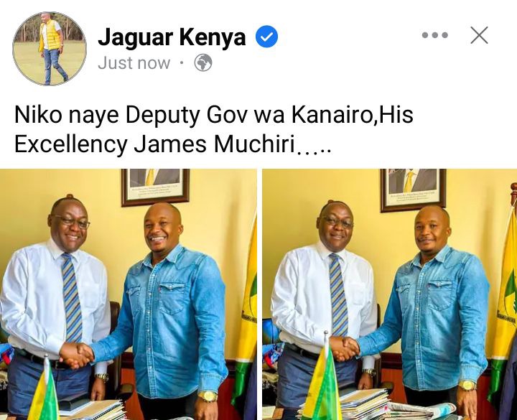This screenshot has height=420, width=517.
Task: Open the Just now timestamp link
Action: tap(134, 63)
